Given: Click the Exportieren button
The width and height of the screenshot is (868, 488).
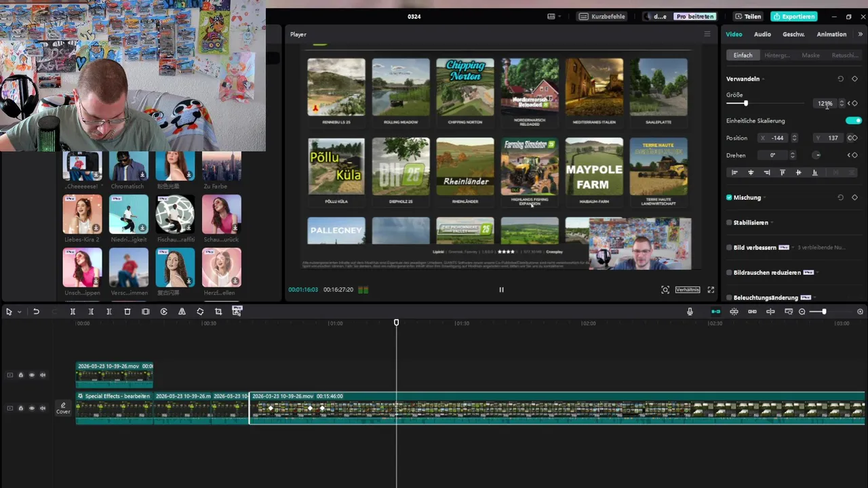Looking at the screenshot, I should 793,16.
